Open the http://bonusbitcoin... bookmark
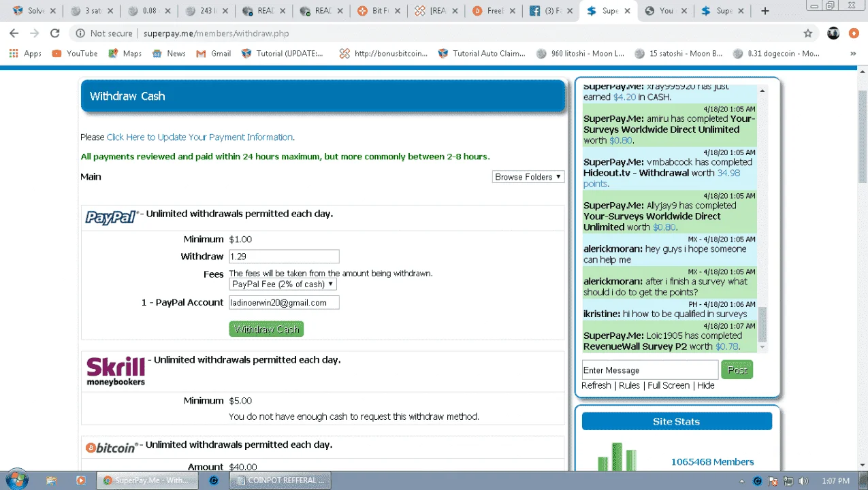 tap(384, 53)
